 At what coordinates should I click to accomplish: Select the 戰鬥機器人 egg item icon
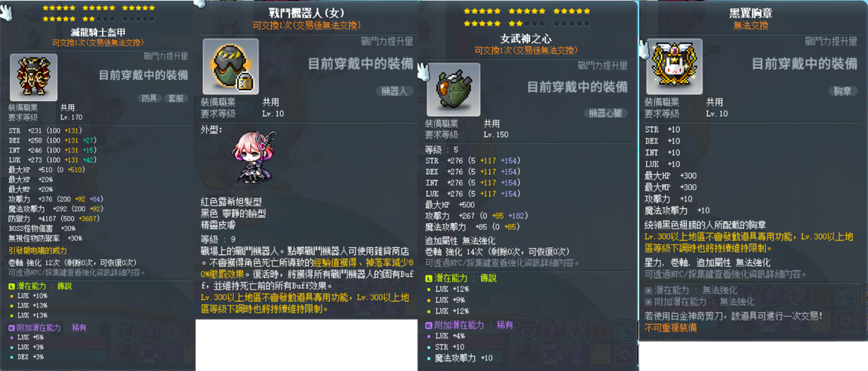(x=230, y=66)
